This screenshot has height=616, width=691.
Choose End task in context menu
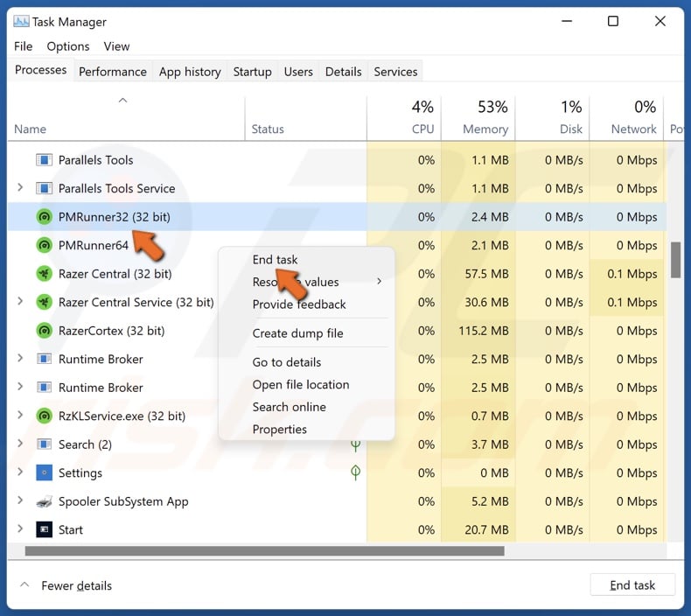(275, 260)
